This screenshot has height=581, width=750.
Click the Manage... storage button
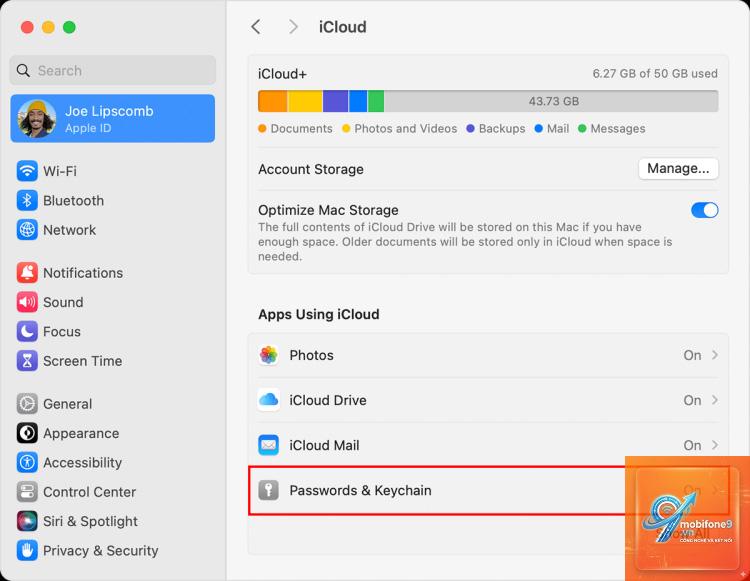pyautogui.click(x=678, y=168)
